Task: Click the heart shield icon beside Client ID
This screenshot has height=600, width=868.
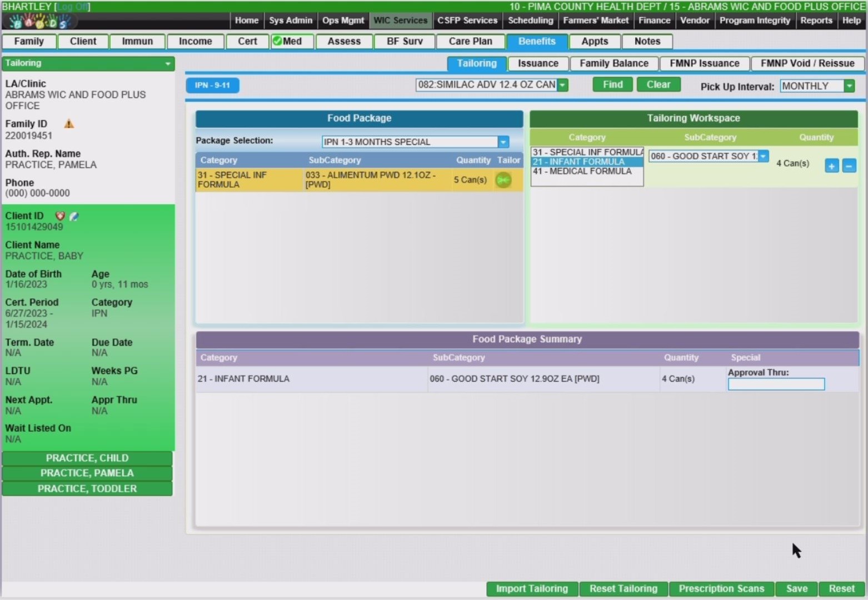Action: (60, 216)
